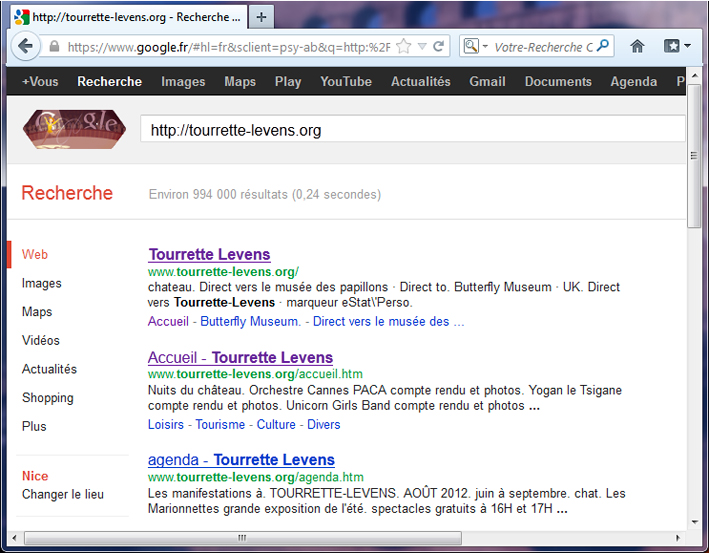The width and height of the screenshot is (709, 553).
Task: Open the Loisirs sitelink
Action: tap(165, 425)
